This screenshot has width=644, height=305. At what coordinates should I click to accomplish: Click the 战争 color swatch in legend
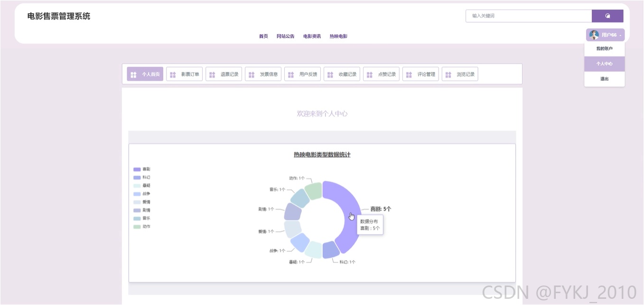pos(137,194)
